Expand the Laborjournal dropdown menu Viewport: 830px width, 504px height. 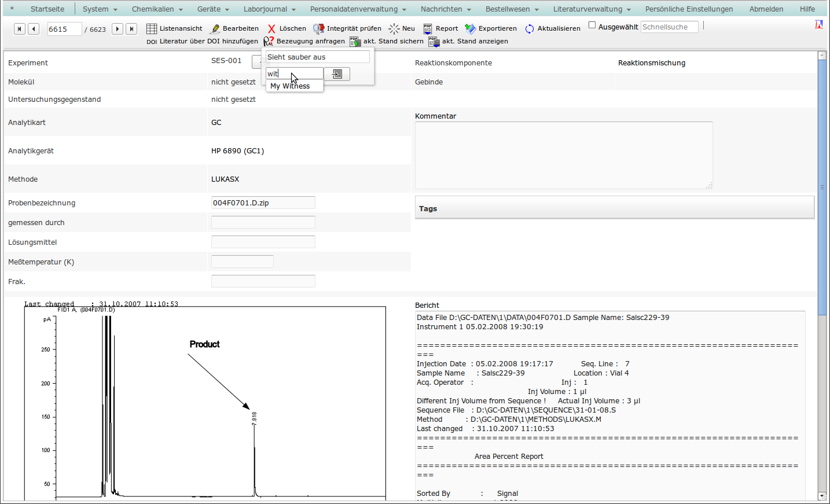[269, 9]
